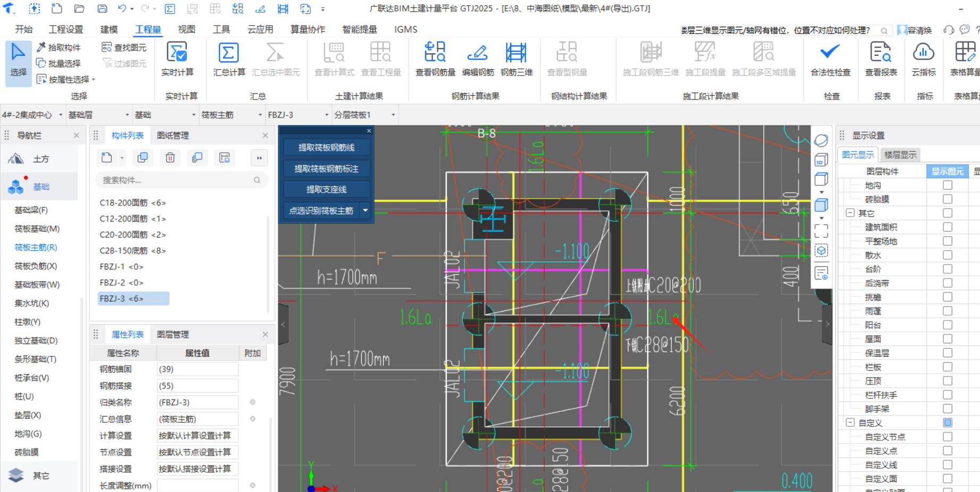Click the undo arrow icon
The image size is (980, 492).
[x=122, y=9]
